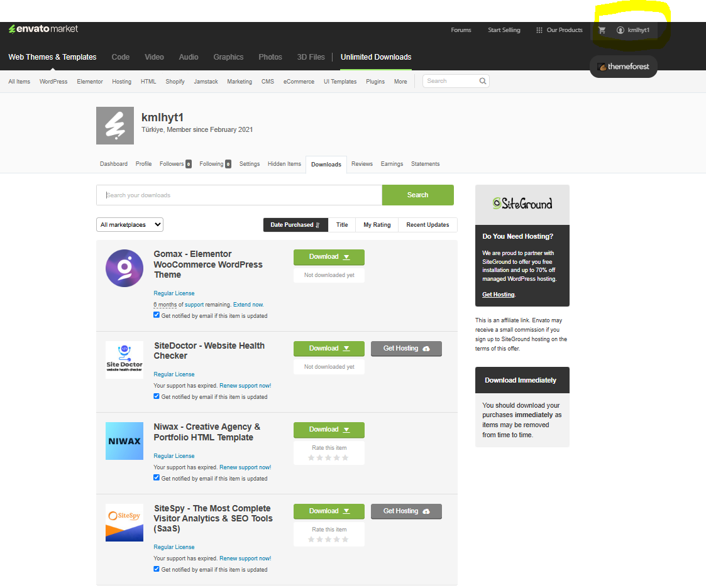Open the Site Doctor thumbnail
The width and height of the screenshot is (706, 588).
pyautogui.click(x=124, y=360)
